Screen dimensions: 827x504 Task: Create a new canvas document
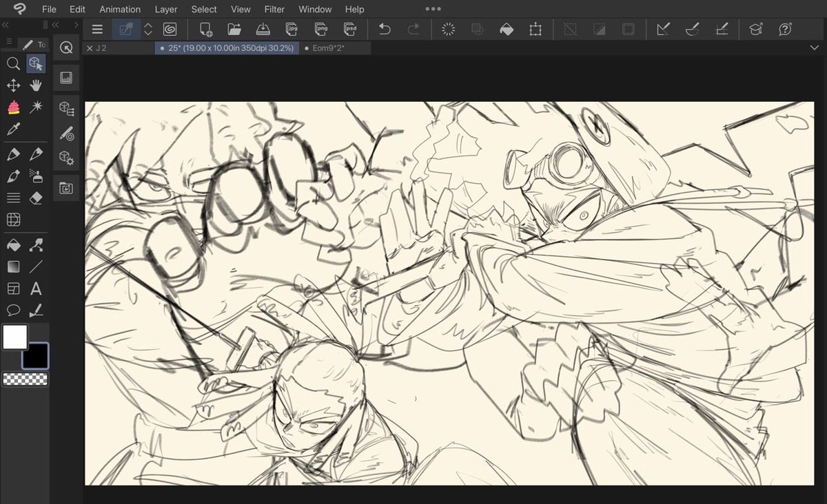[205, 30]
